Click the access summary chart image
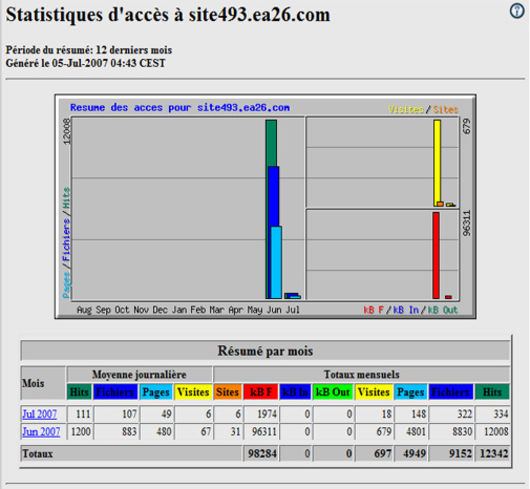 tap(265, 206)
